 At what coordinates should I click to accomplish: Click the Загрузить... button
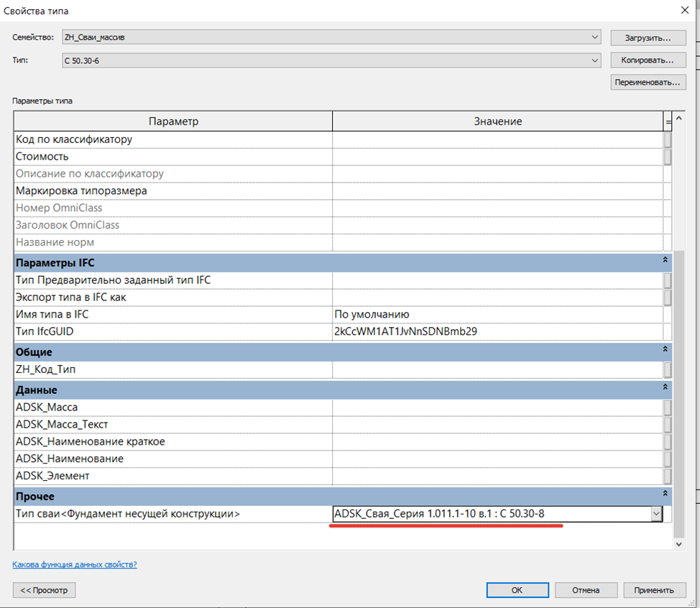click(648, 38)
